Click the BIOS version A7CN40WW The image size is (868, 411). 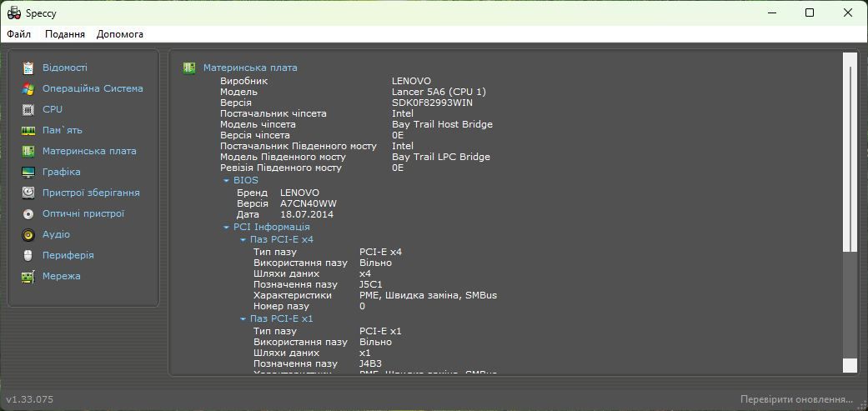click(x=309, y=203)
